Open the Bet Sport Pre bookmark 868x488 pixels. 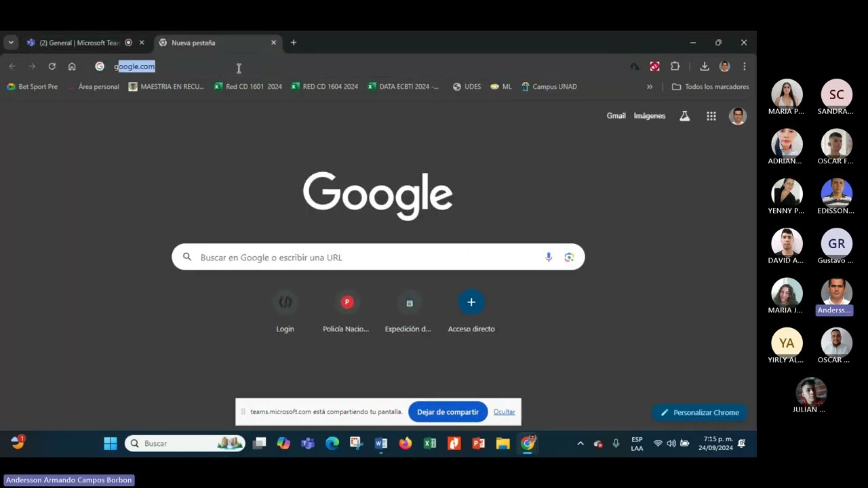tap(32, 87)
